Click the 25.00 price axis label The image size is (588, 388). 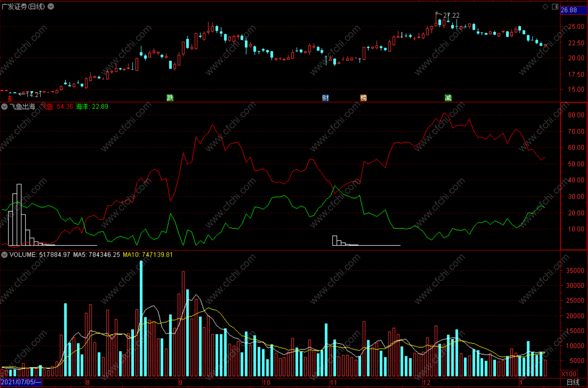[576, 26]
